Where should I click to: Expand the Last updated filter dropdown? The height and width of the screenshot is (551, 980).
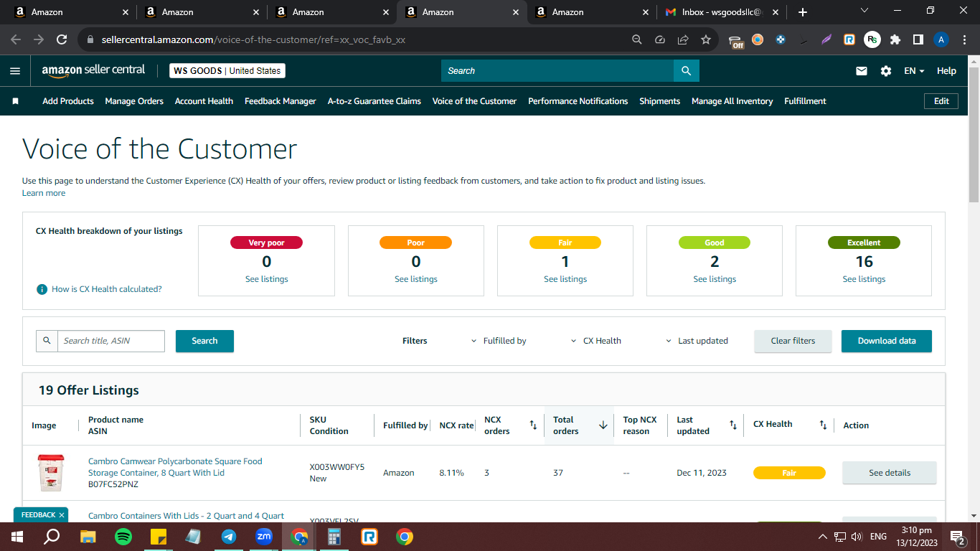697,341
